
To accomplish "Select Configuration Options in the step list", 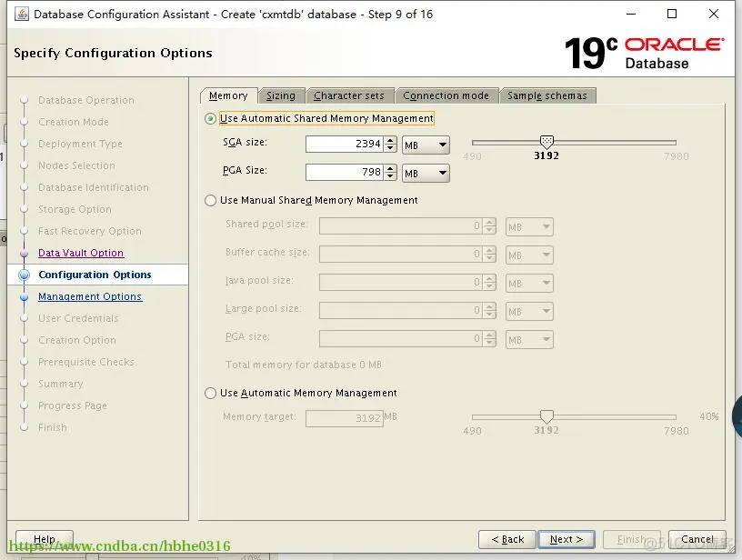I will click(95, 275).
